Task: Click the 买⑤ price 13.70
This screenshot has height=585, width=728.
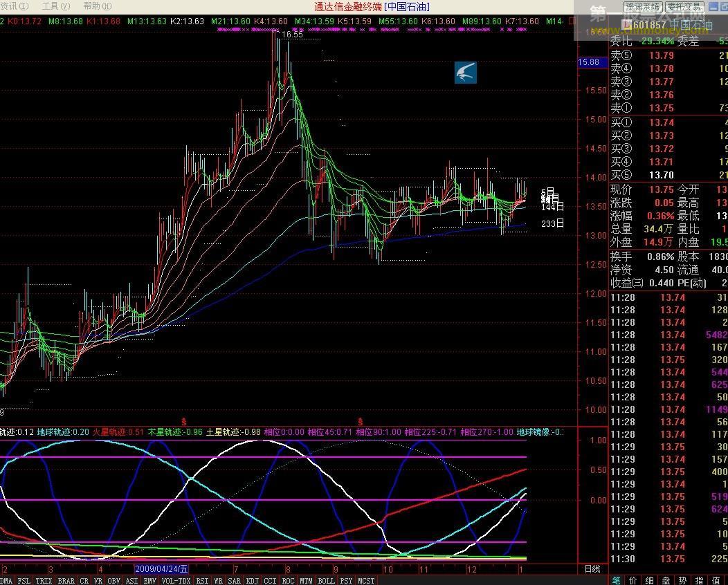Action: (661, 175)
